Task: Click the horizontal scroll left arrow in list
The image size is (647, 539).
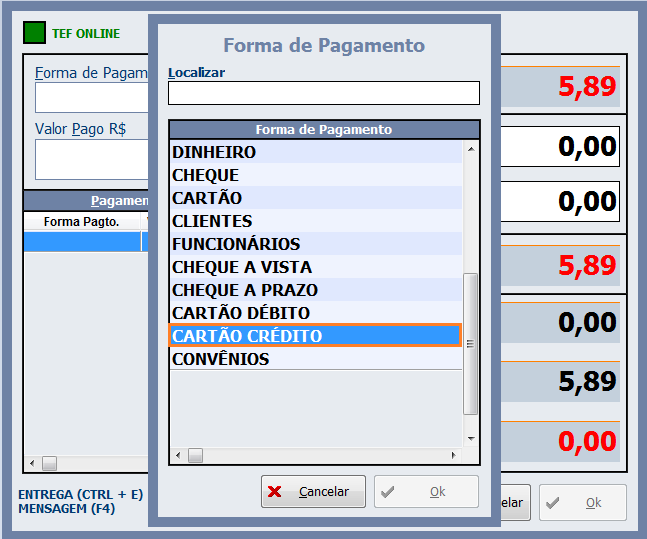Action: tap(178, 455)
